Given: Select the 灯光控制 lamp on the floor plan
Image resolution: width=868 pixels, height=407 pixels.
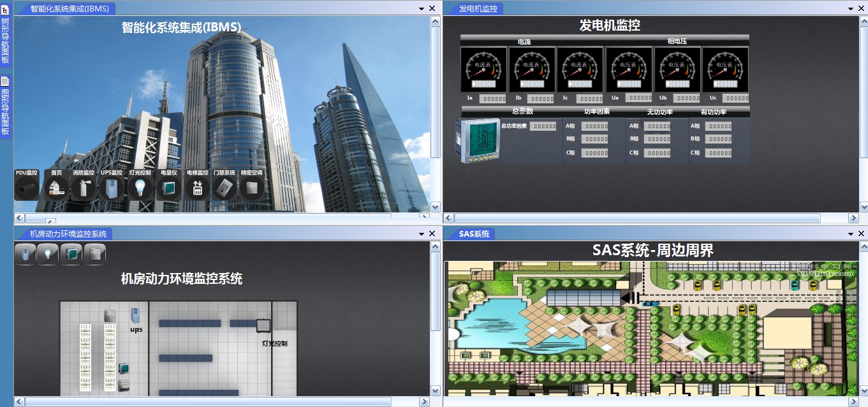Looking at the screenshot, I should pyautogui.click(x=262, y=326).
